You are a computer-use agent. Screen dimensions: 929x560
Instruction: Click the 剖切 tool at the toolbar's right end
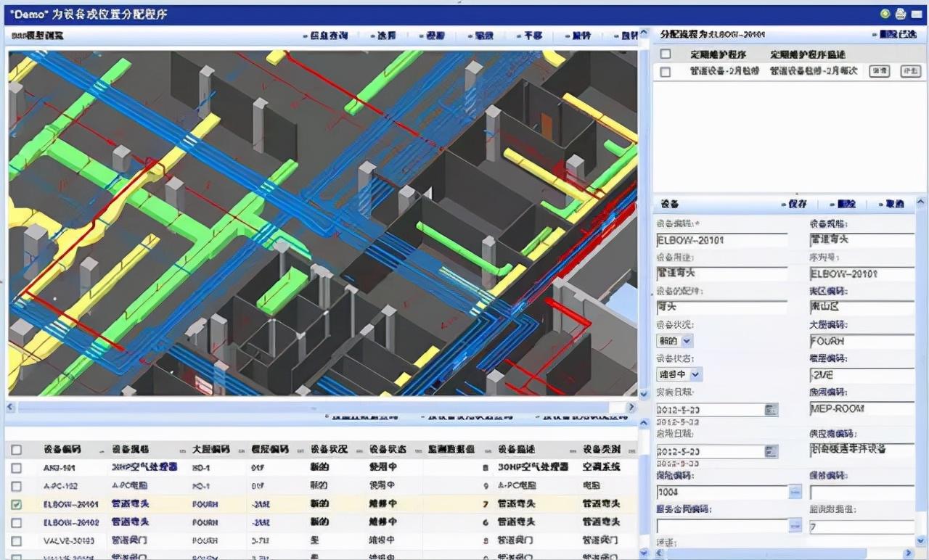pyautogui.click(x=630, y=33)
